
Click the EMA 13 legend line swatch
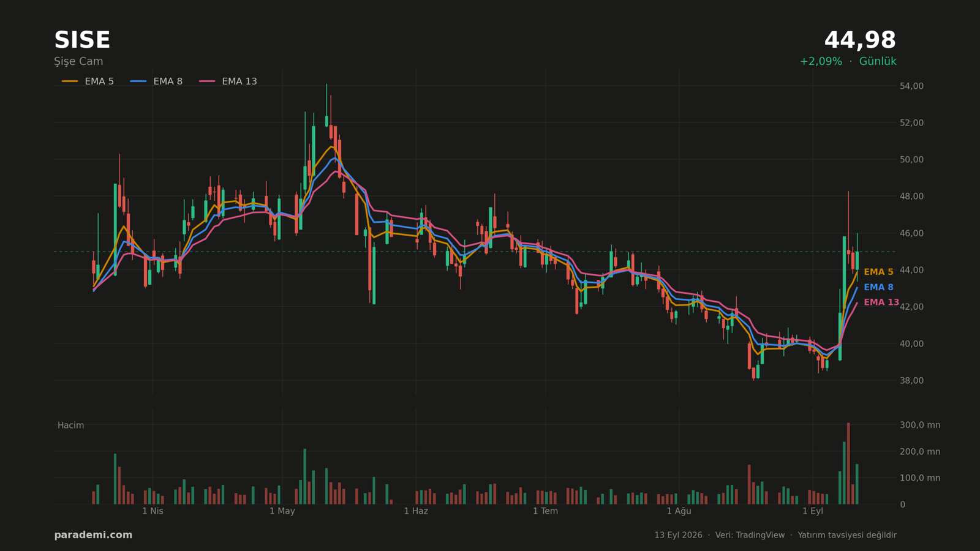point(207,81)
